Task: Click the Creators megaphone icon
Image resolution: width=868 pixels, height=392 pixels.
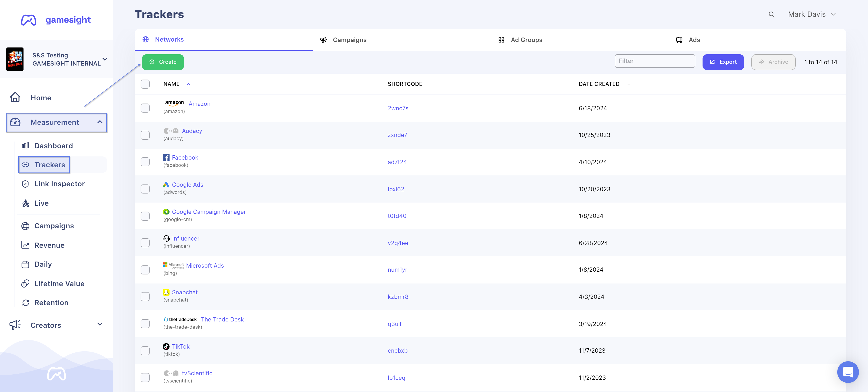Action: click(15, 325)
